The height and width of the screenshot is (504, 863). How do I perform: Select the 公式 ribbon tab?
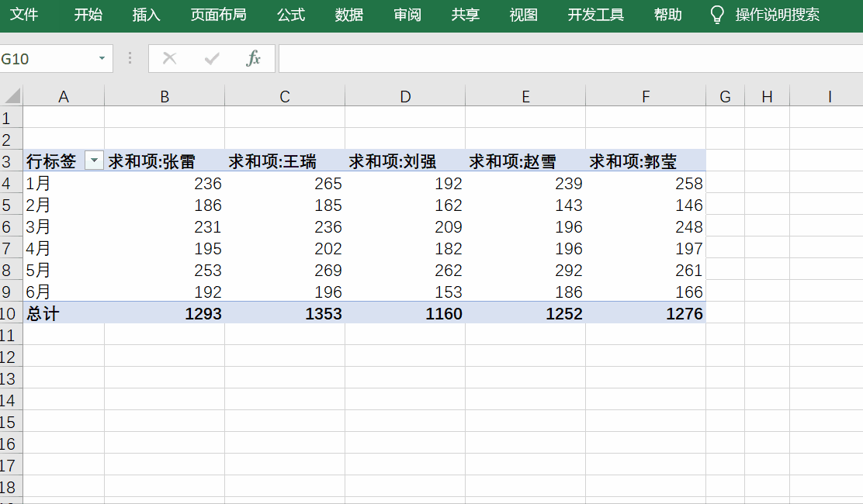291,15
